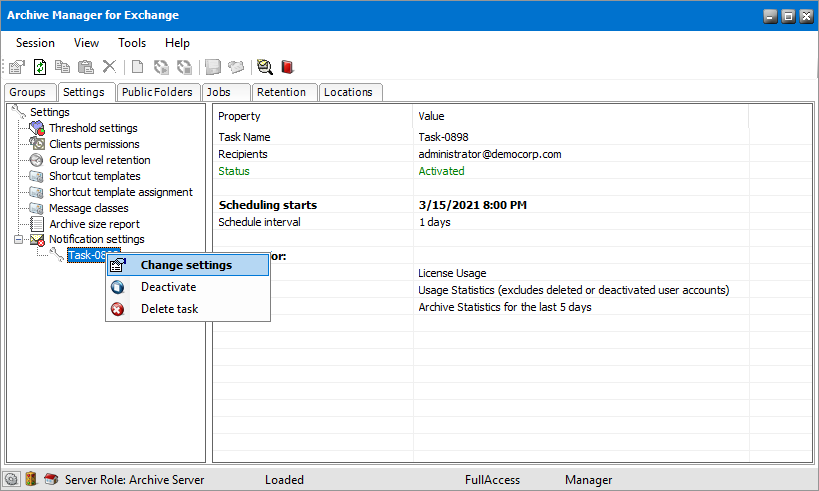Screen dimensions: 819x491
Task: Click the Properties toolbar icon
Action: coord(17,67)
